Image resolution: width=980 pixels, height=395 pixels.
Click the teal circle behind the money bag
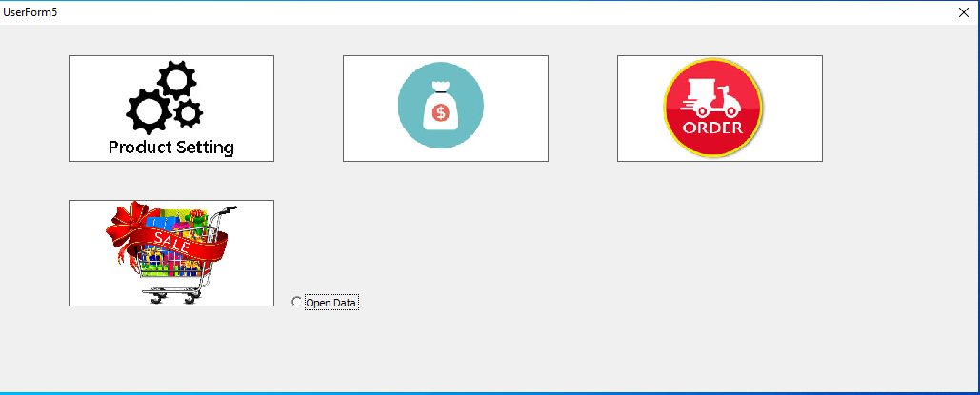pos(441,105)
